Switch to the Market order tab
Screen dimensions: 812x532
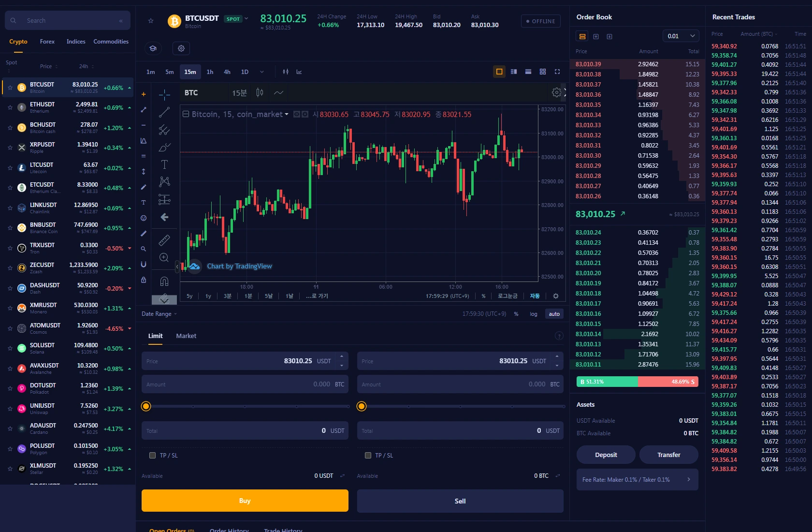[186, 336]
